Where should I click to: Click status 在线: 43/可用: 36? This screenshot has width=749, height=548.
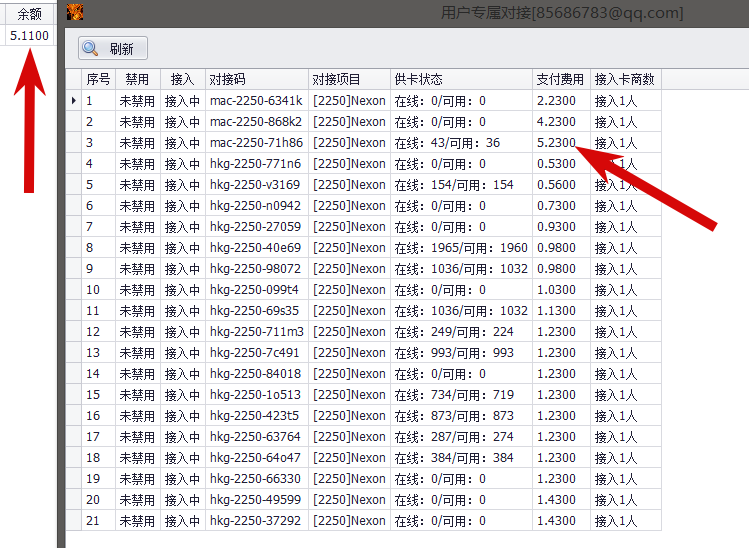click(461, 143)
